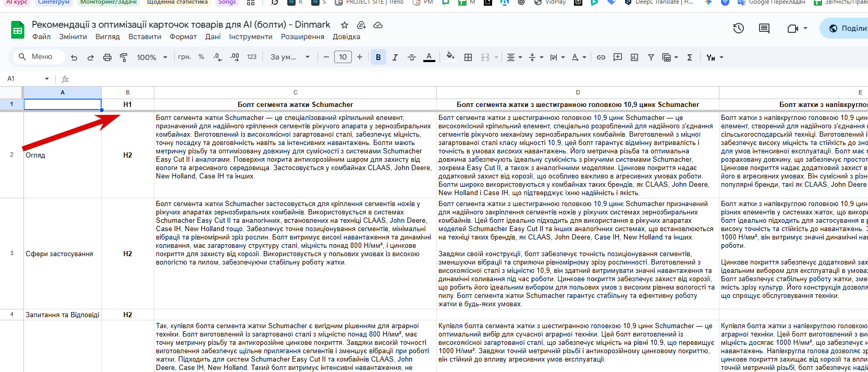The image size is (868, 372).
Task: Click the share button
Action: pyautogui.click(x=845, y=28)
